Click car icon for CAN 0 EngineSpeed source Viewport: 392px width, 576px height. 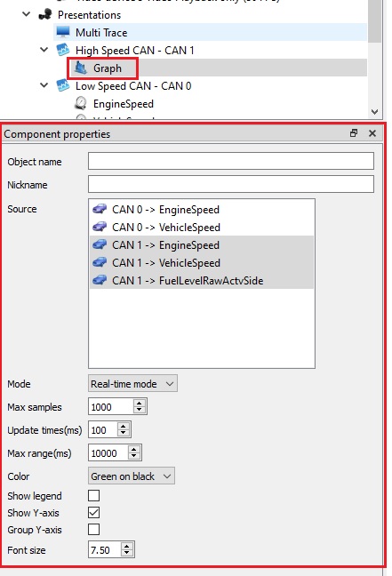click(100, 209)
